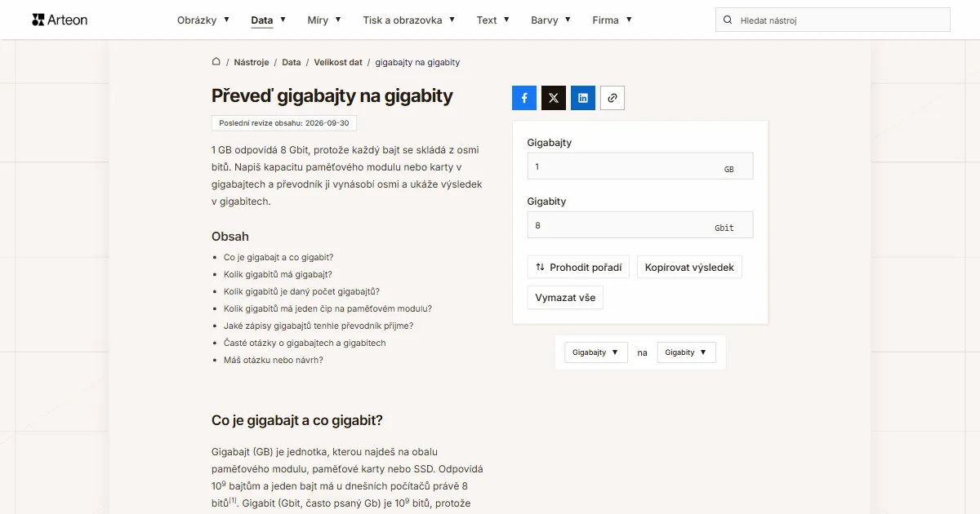This screenshot has height=514, width=980.
Task: Expand the Barvy menu
Action: point(551,20)
